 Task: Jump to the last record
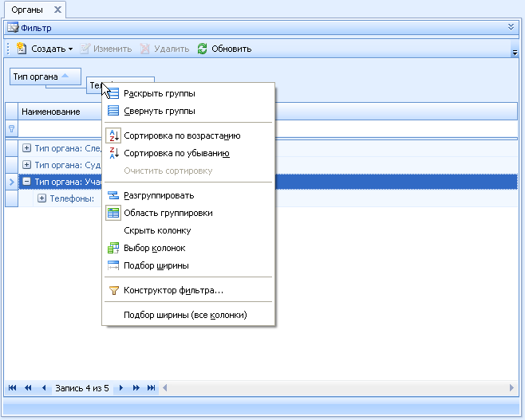[x=151, y=388]
